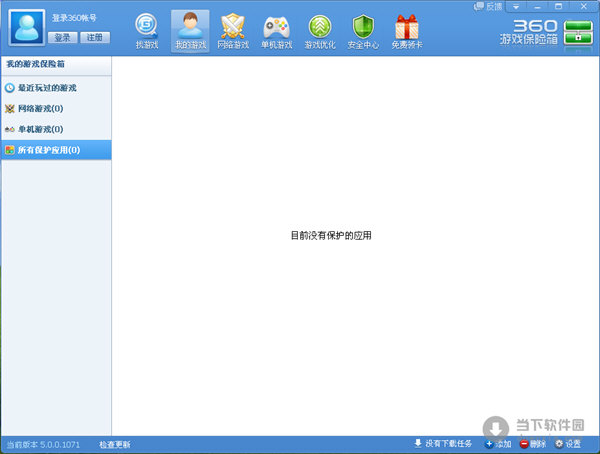Open 游戏优化 green arrow icon
The image size is (600, 454).
click(x=320, y=32)
